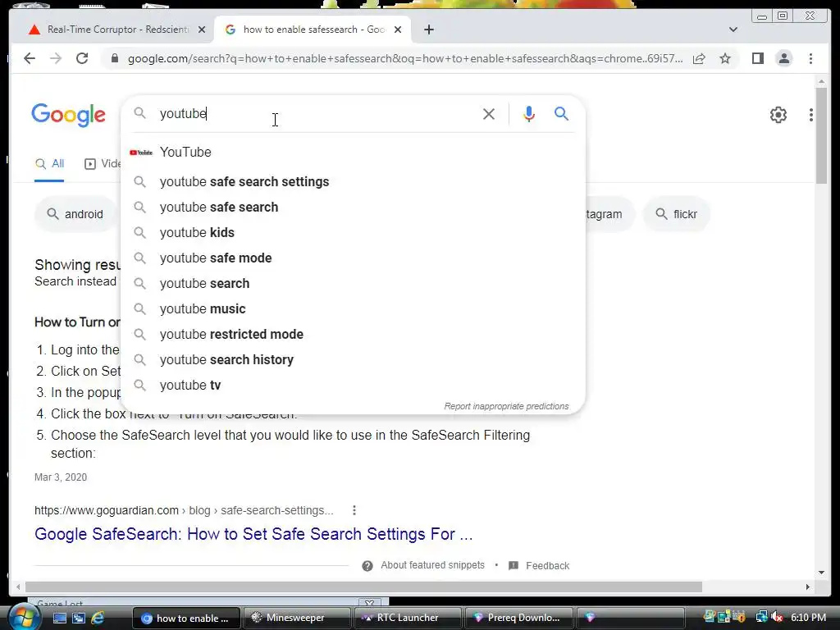Pick 'youtube safe mode' suggestion

[353, 258]
